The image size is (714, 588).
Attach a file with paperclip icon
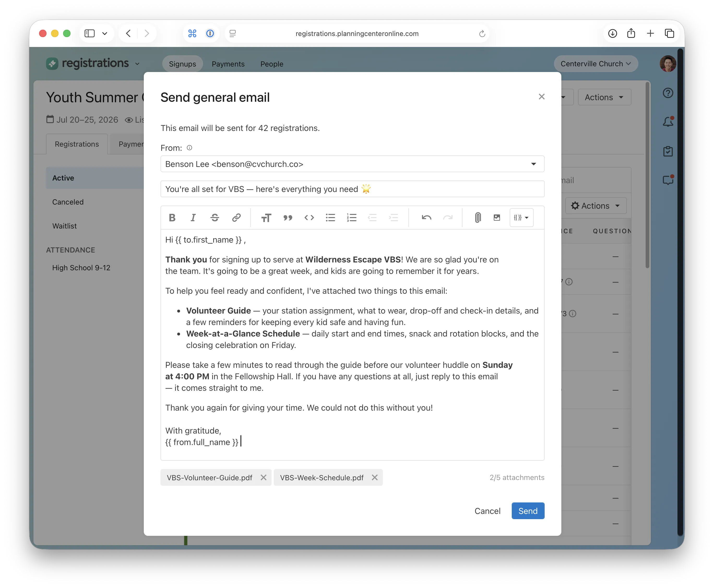pyautogui.click(x=478, y=218)
